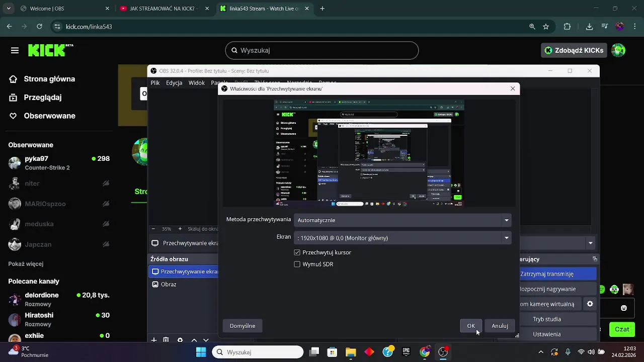
Task: Click the Domyślne defaults button
Action: [x=243, y=326]
